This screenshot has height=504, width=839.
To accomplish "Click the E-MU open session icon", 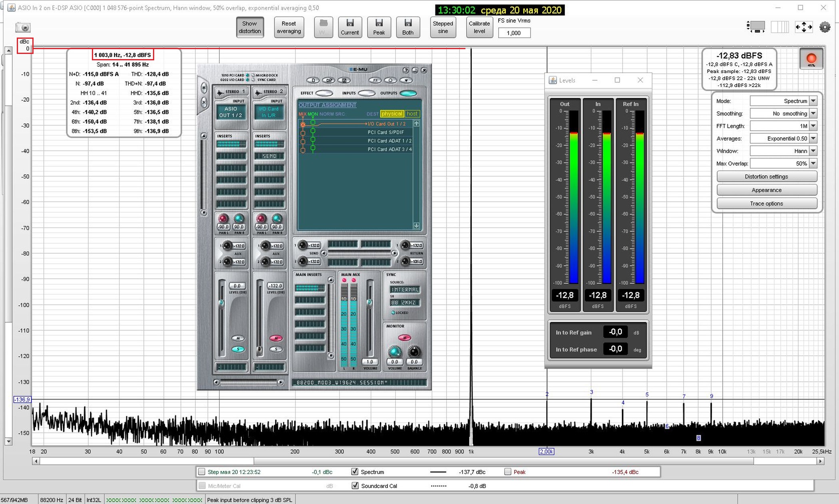I will click(x=328, y=80).
